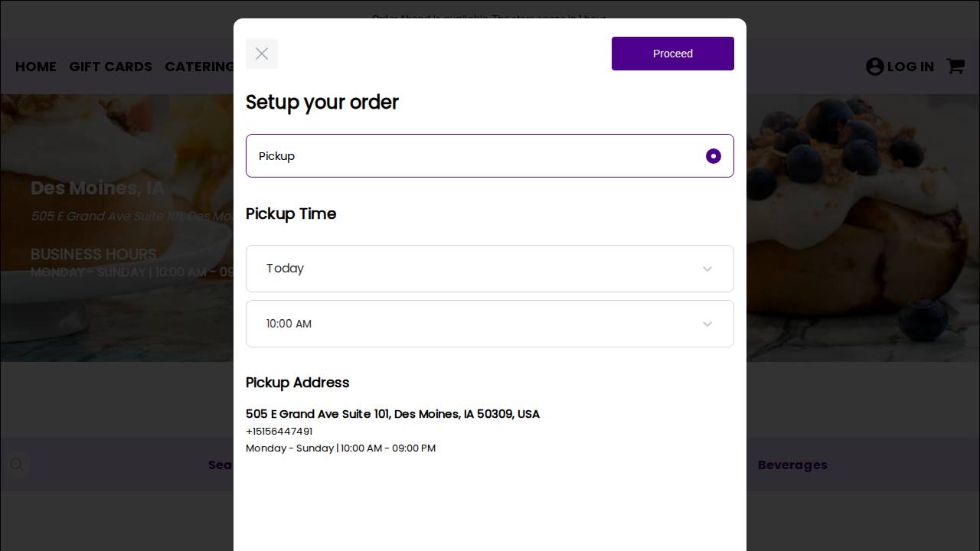Screen dimensions: 980x551
Task: Close the Setup your order dialog
Action: point(262,54)
